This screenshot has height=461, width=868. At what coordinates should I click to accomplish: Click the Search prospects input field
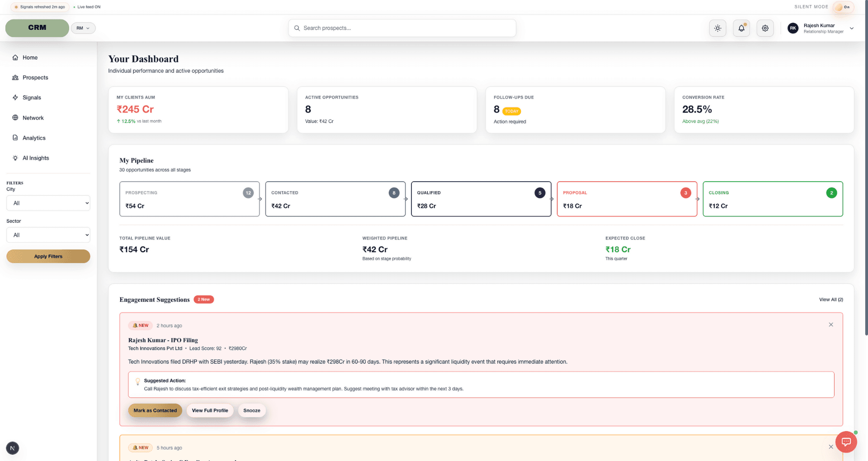tap(401, 28)
